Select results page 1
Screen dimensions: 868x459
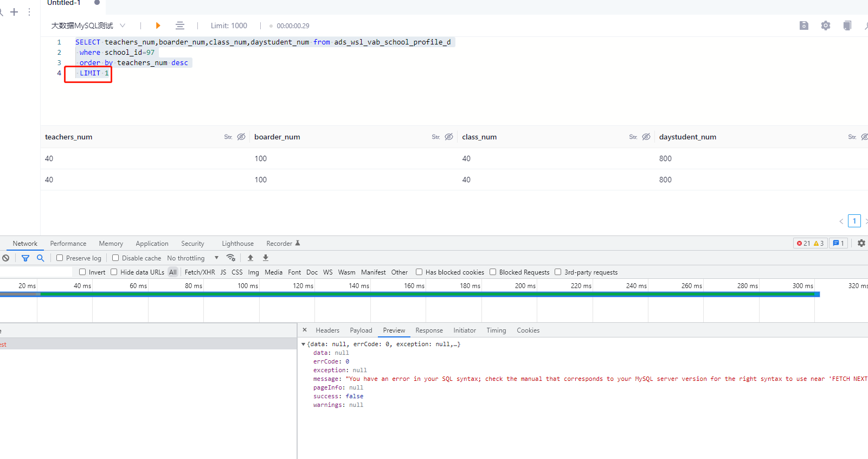pyautogui.click(x=854, y=221)
